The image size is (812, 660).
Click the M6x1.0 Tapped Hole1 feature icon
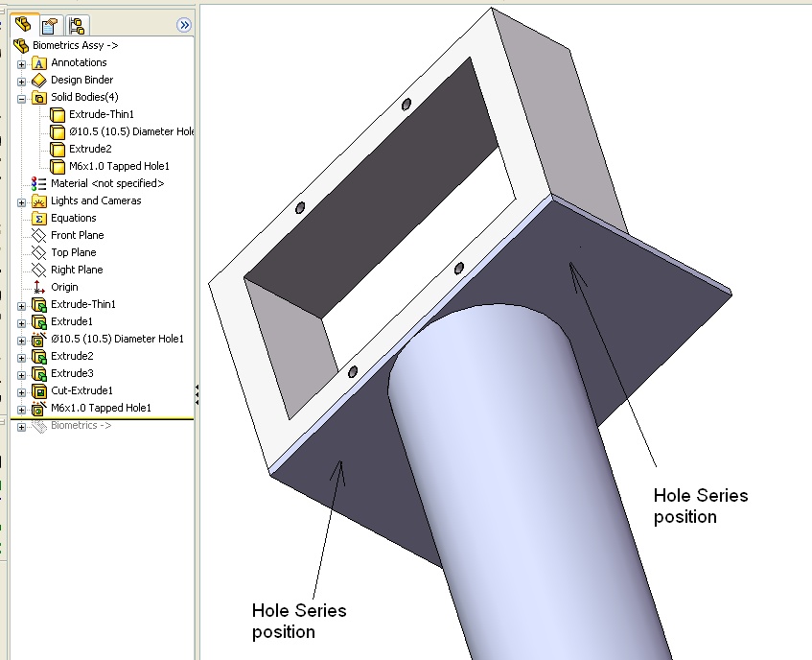click(x=39, y=409)
